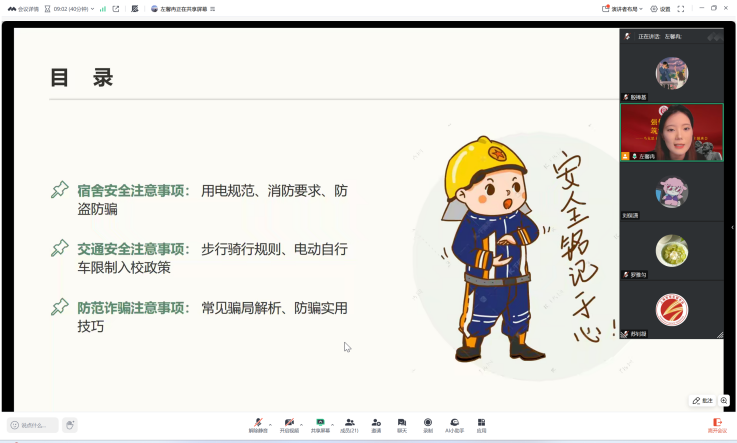
Task: Open the members list (21)
Action: click(349, 423)
